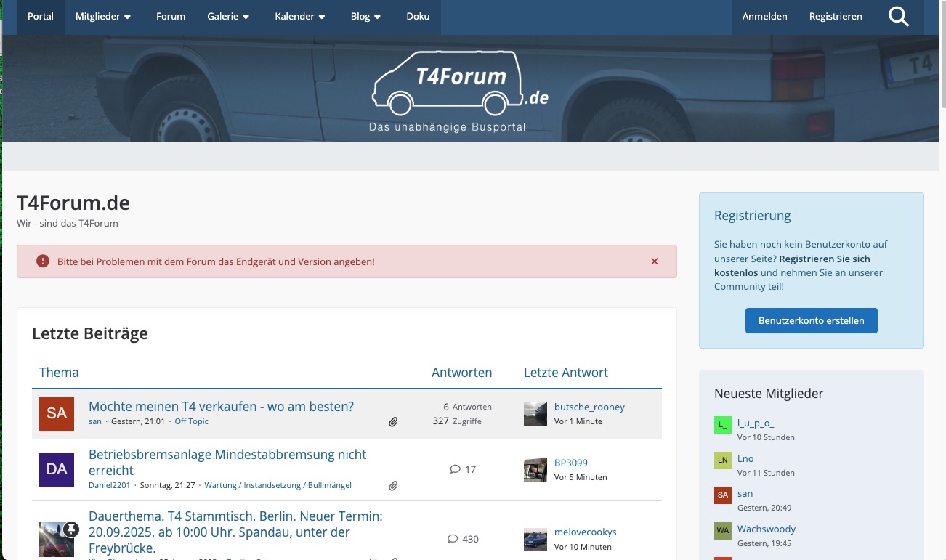This screenshot has height=560, width=946.
Task: Click the DA avatar of Daniel2201
Action: (57, 469)
